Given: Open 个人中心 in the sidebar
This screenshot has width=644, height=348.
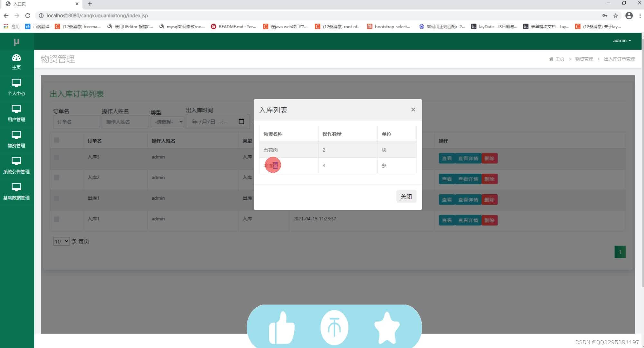Looking at the screenshot, I should [16, 87].
